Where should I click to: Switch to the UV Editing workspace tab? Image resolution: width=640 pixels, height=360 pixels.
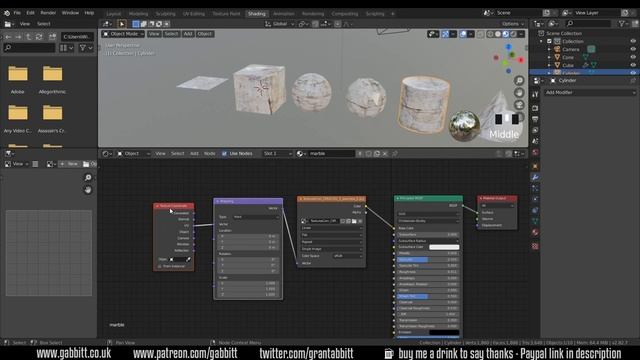pyautogui.click(x=193, y=13)
